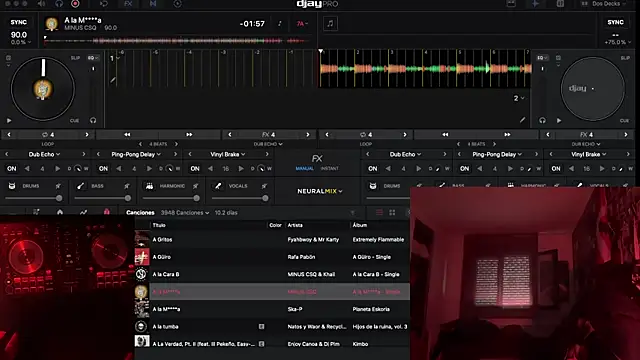Click deck 1 waveform edit pencil icon
Screen dimensions: 640x360
pos(113,80)
